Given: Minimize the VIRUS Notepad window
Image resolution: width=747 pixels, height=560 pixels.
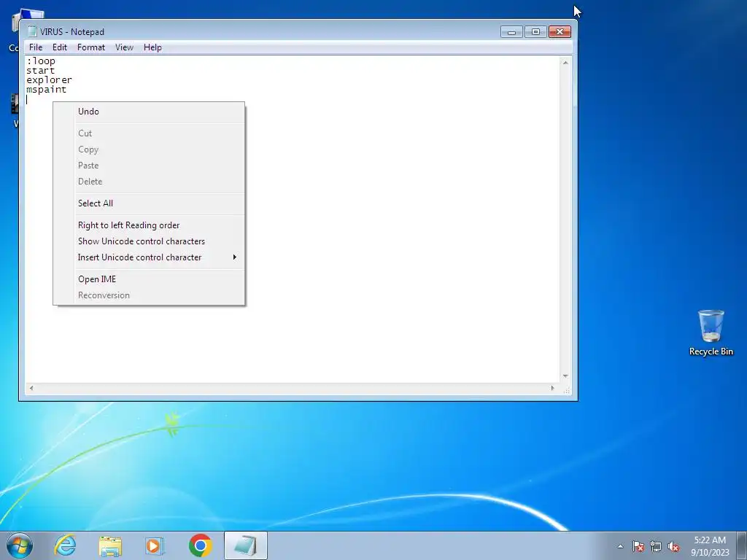Looking at the screenshot, I should [x=511, y=32].
